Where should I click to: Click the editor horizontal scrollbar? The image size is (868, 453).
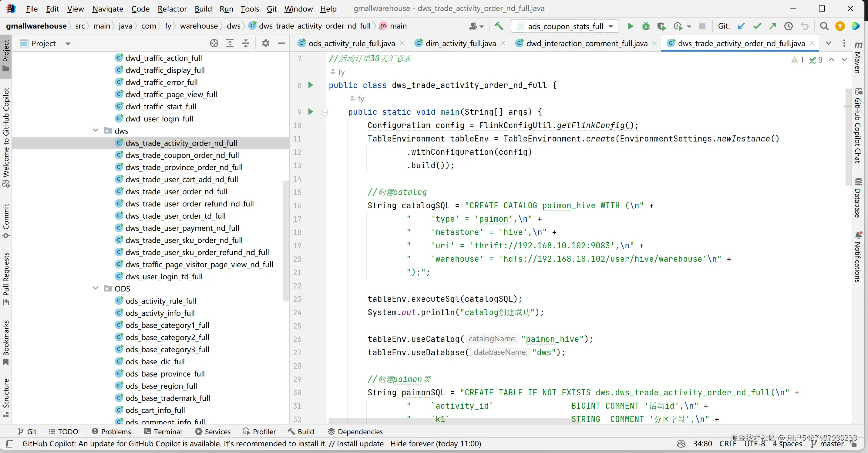click(448, 421)
